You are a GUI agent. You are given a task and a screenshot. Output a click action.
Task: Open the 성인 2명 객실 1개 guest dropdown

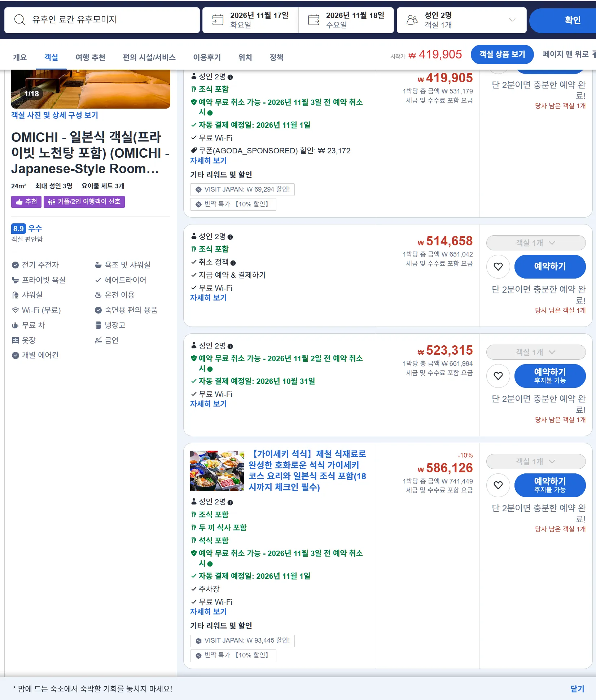click(x=461, y=20)
